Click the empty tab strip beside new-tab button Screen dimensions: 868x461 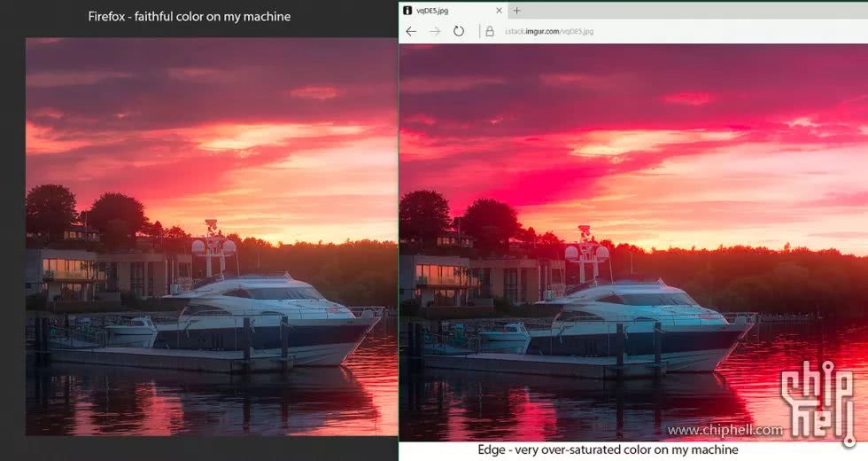pos(691,11)
